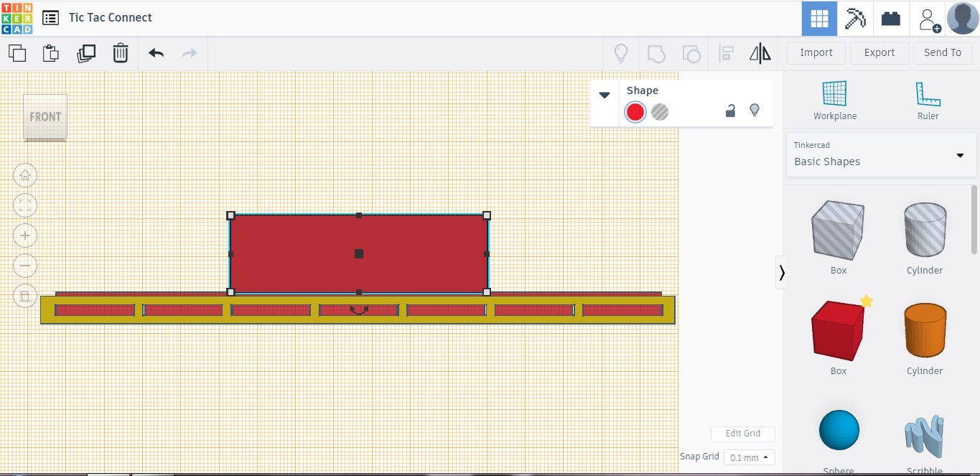Click the Export button
The height and width of the screenshot is (476, 980).
pyautogui.click(x=879, y=52)
